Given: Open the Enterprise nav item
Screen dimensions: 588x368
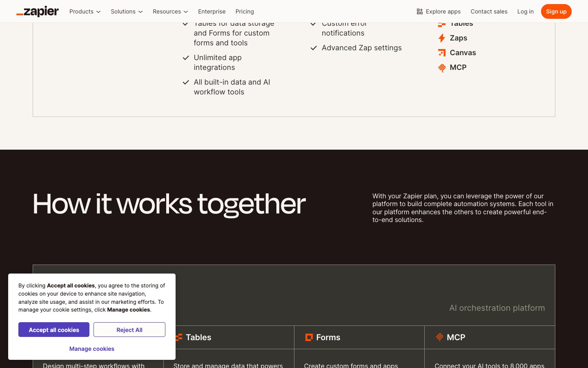Looking at the screenshot, I should (x=212, y=11).
